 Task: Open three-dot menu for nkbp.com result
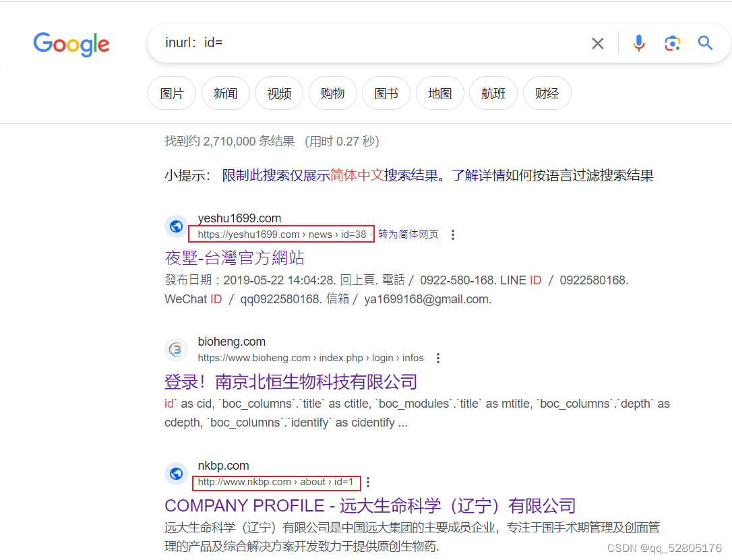[368, 482]
